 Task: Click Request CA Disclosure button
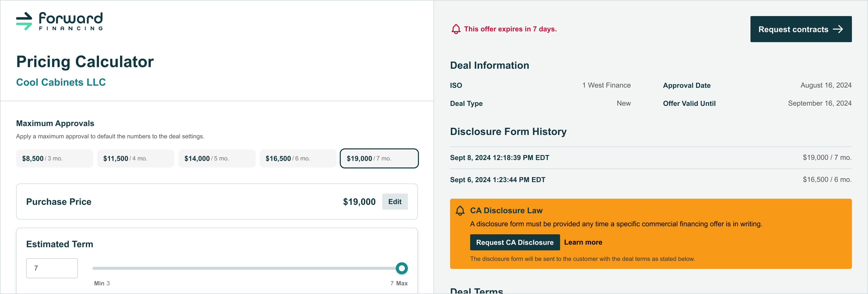[515, 242]
